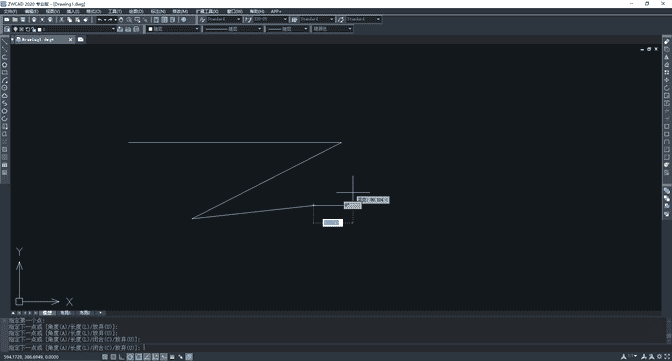This screenshot has height=361, width=672.
Task: Click in the command line input
Action: click(x=334, y=347)
